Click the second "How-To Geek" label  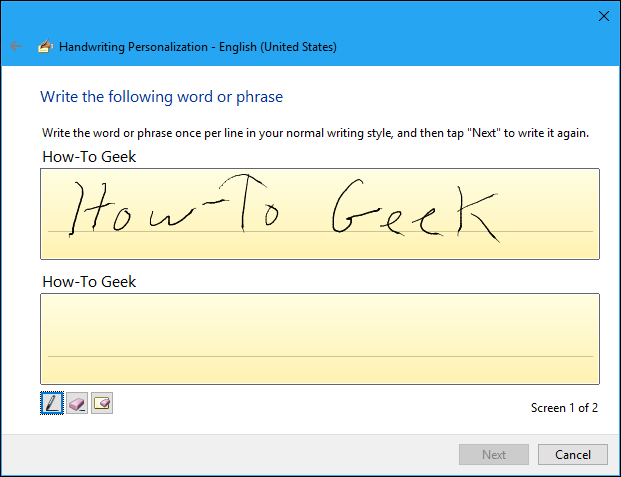click(x=89, y=281)
